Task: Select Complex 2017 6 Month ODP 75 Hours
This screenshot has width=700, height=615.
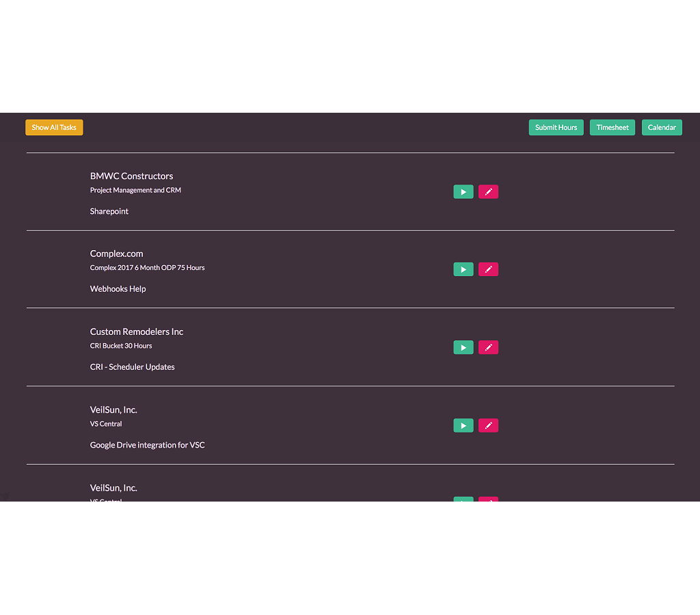Action: 148,268
